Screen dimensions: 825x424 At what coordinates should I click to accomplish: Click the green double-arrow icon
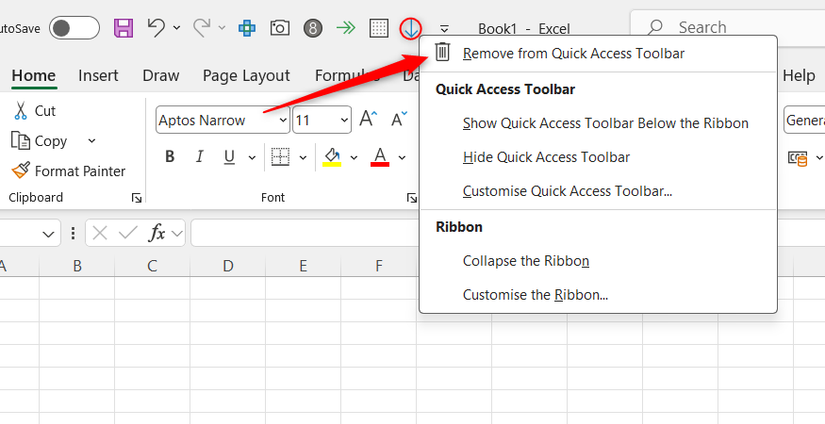(346, 28)
